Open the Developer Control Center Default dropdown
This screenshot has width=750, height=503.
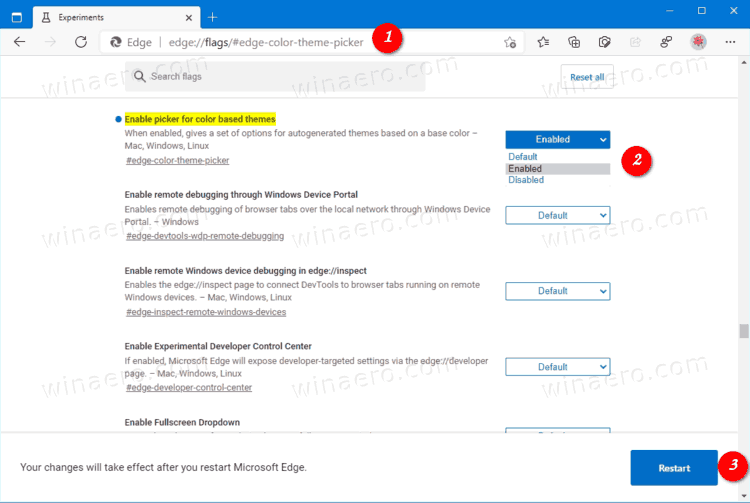click(558, 367)
